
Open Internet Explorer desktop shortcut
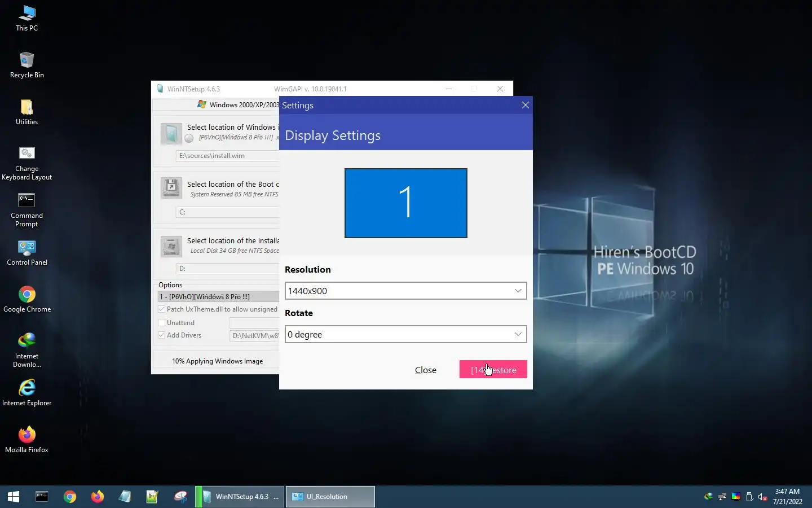click(x=27, y=393)
